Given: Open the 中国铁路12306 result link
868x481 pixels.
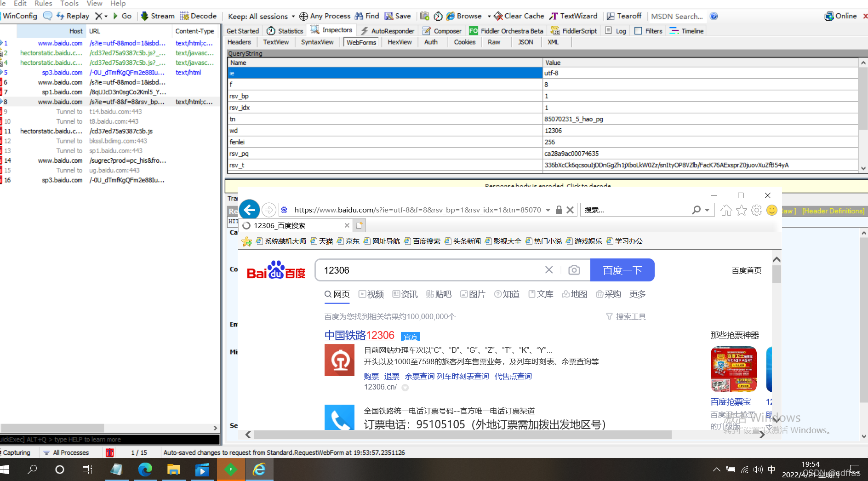Looking at the screenshot, I should pos(360,335).
